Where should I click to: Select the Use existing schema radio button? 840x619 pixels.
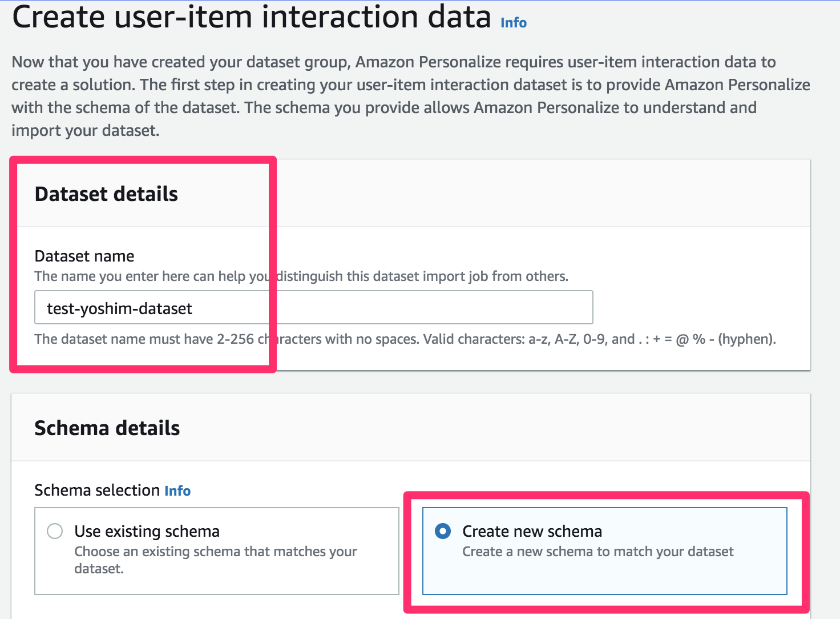(x=55, y=531)
